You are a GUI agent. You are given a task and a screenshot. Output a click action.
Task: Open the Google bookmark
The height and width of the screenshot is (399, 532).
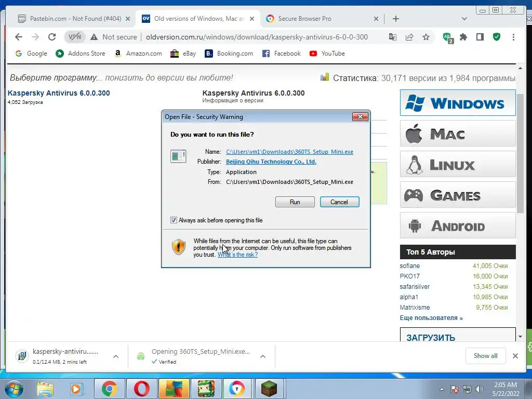click(31, 54)
